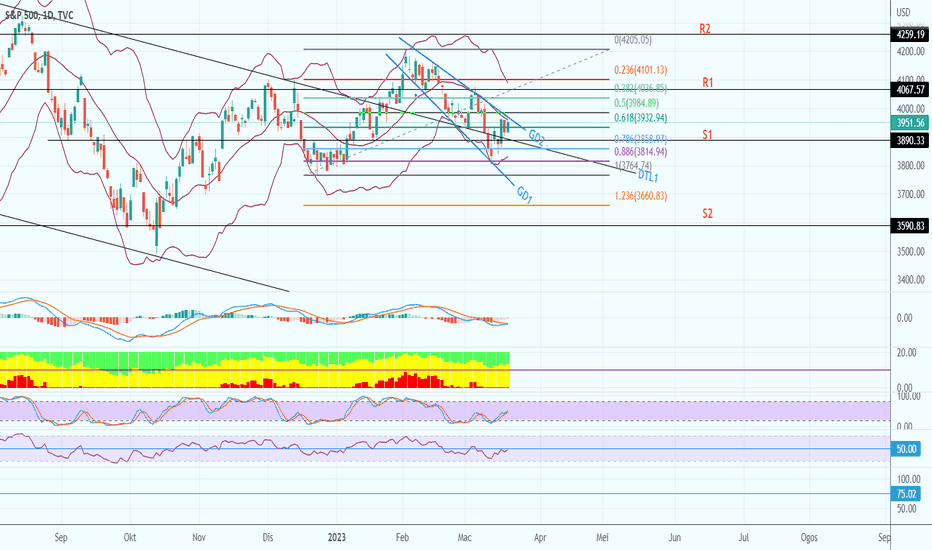This screenshot has height=550, width=932.
Task: Click the DTL1 trendline label
Action: [x=648, y=176]
